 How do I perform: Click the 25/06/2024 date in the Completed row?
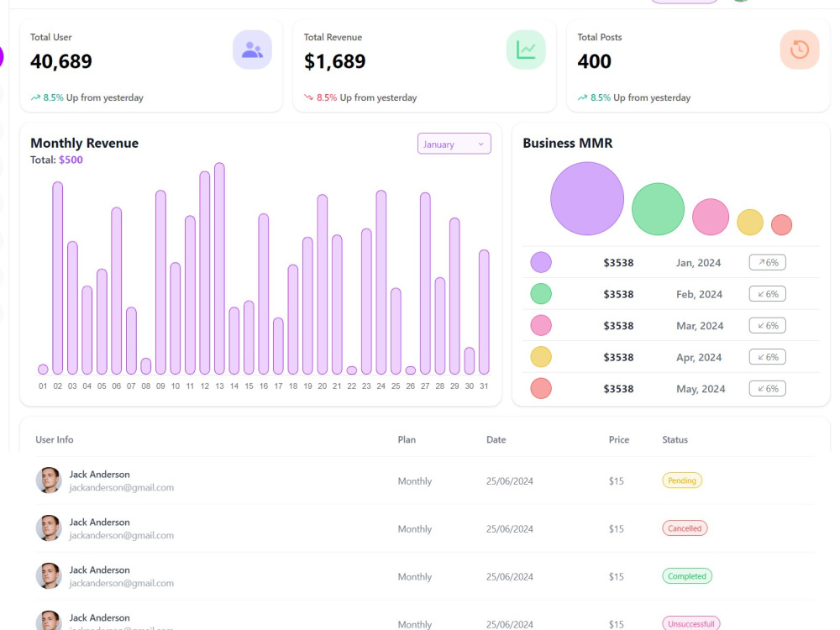(510, 576)
